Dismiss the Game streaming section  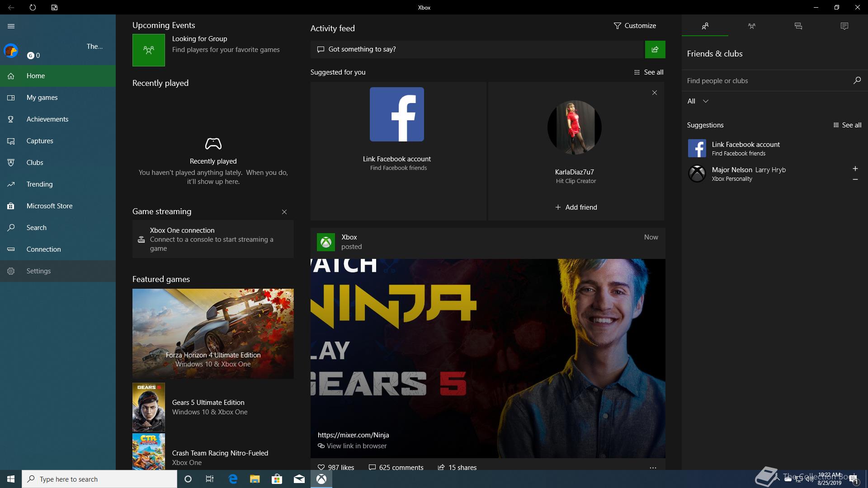284,212
